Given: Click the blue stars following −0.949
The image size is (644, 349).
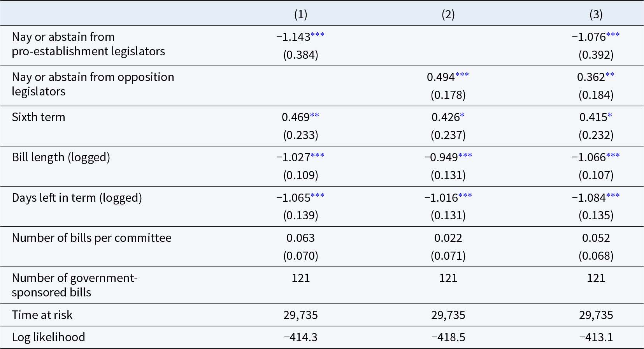Looking at the screenshot, I should 465,155.
